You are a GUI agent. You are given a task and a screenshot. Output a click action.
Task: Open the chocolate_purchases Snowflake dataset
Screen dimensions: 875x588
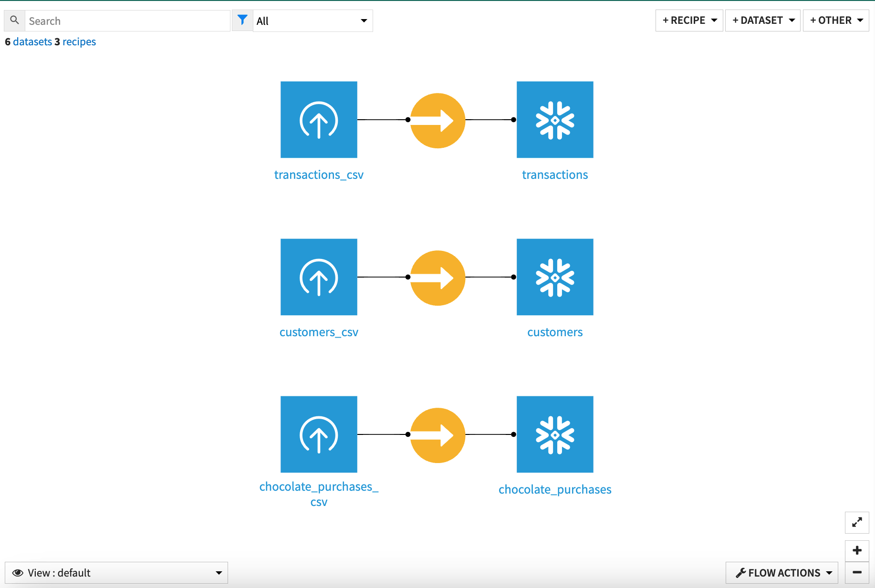(554, 434)
